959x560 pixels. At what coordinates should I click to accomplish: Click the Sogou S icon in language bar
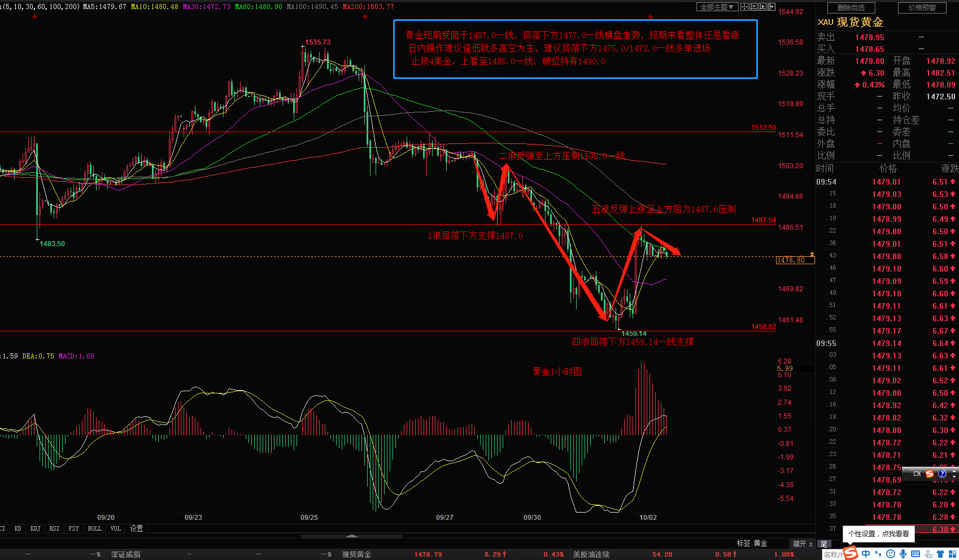tap(930, 474)
